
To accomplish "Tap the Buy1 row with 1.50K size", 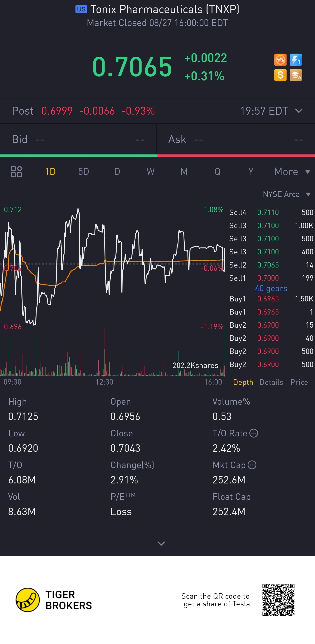I will click(x=271, y=299).
